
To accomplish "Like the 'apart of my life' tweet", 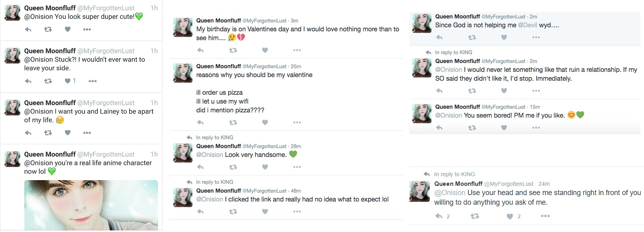I will (67, 133).
